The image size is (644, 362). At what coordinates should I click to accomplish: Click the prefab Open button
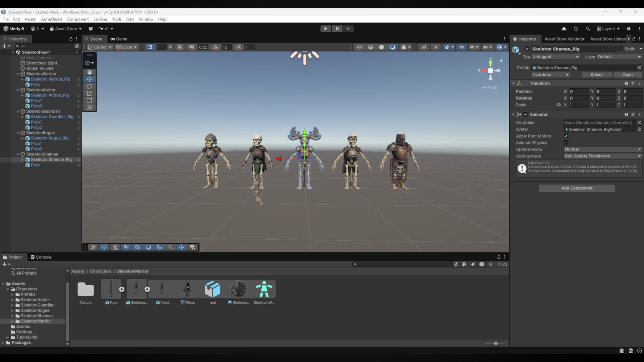point(627,75)
